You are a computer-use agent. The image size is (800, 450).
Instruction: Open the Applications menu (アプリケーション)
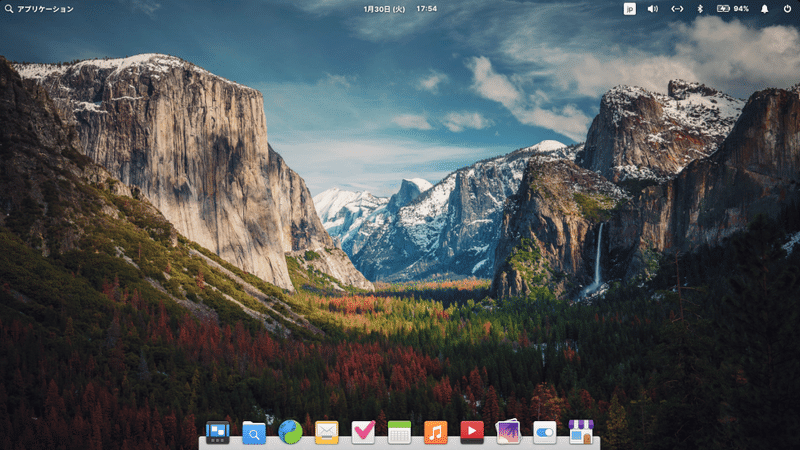pos(39,9)
